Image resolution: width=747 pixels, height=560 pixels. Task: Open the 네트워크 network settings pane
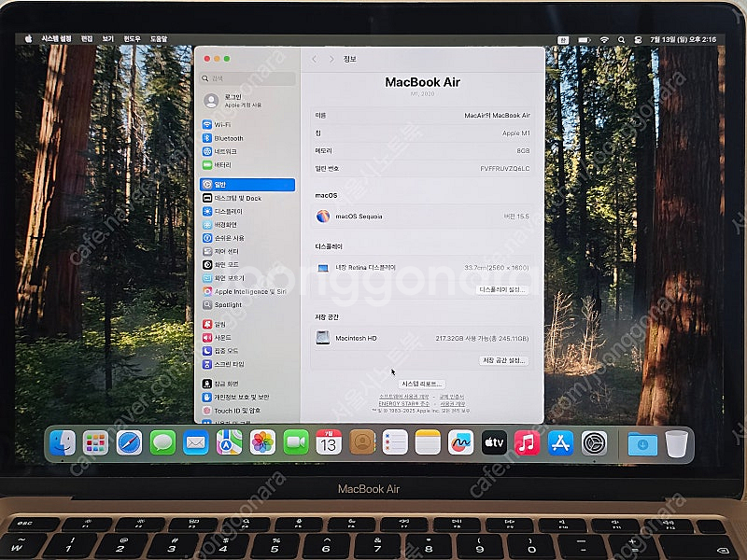coord(247,151)
